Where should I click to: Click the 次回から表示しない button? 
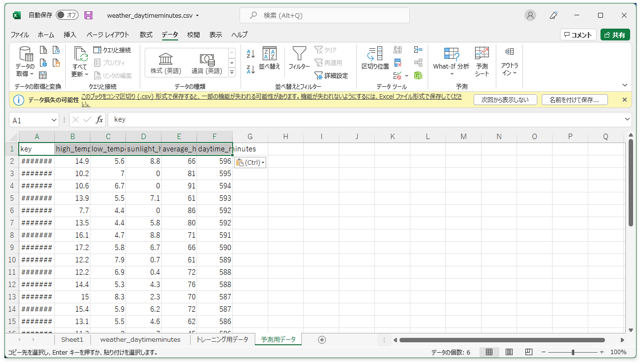505,100
